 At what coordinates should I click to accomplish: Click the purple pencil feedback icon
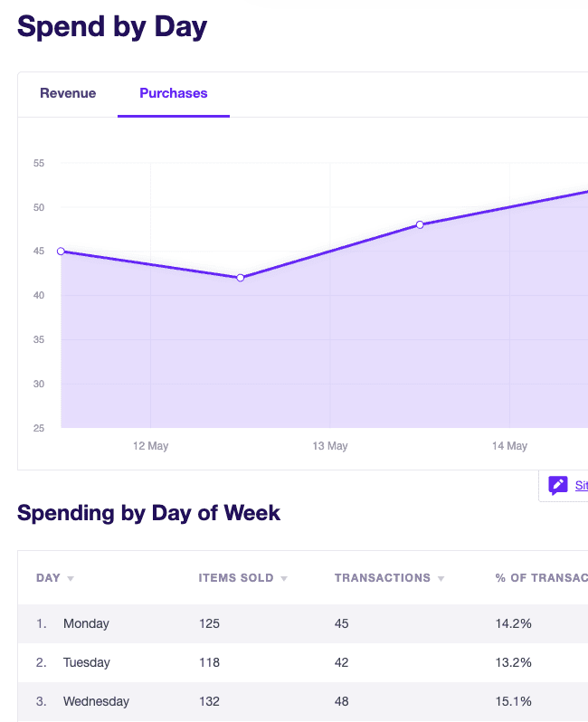click(557, 485)
